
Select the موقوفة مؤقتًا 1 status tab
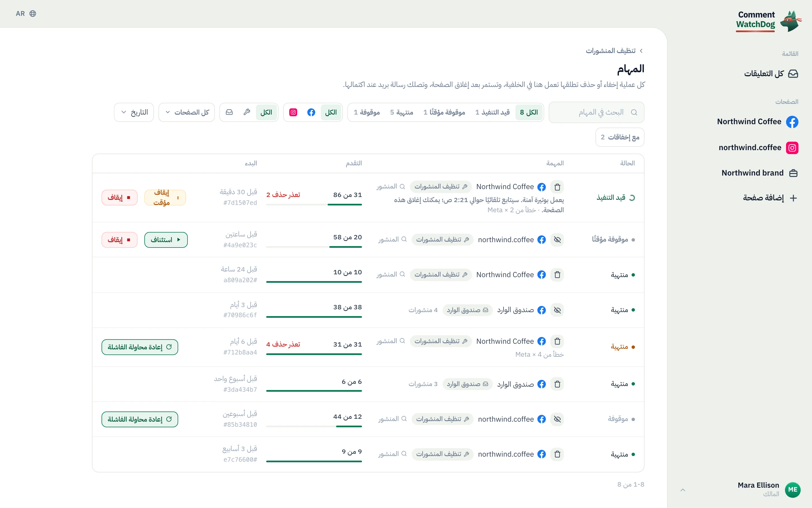[x=444, y=112]
